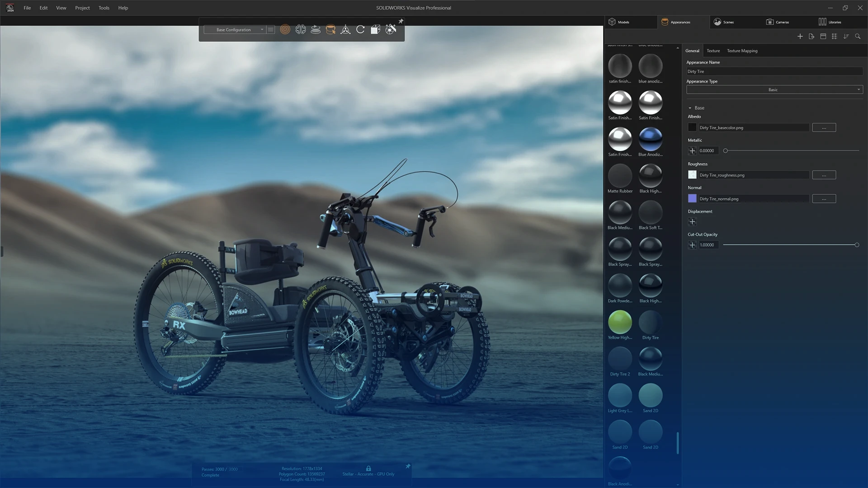Select the turntable animation tool
Image resolution: width=868 pixels, height=488 pixels.
point(316,29)
